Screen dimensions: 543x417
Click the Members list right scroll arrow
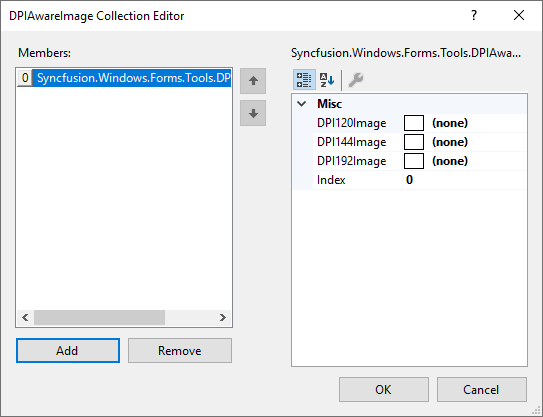coord(223,318)
